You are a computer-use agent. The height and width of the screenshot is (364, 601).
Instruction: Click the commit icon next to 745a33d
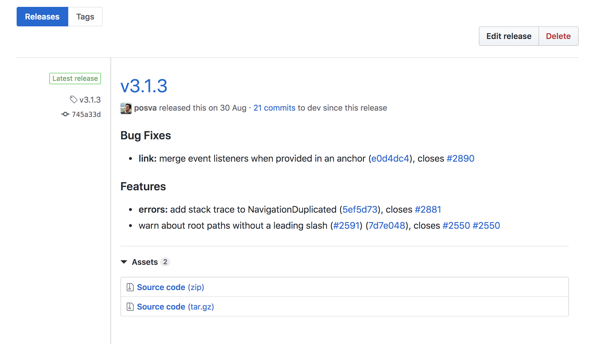tap(65, 114)
